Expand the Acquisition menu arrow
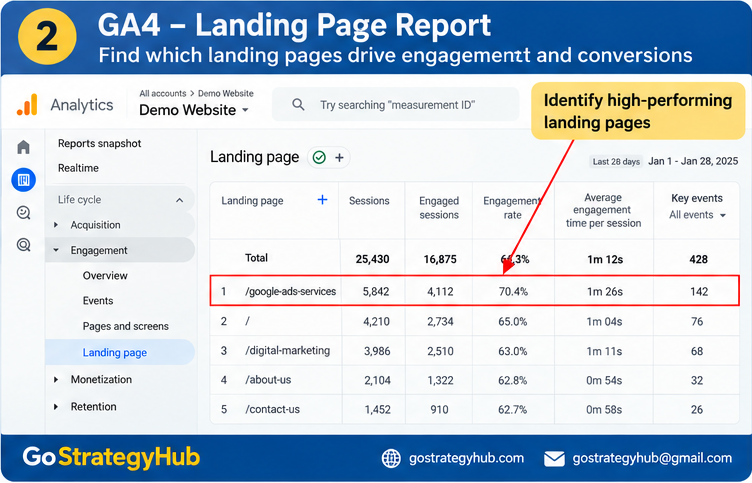The width and height of the screenshot is (752, 483). 56,225
